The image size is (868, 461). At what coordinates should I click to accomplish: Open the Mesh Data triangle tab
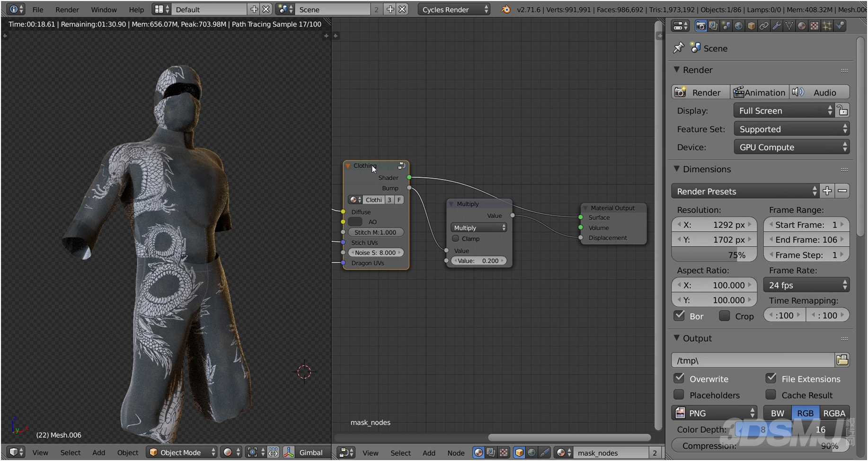tap(789, 26)
